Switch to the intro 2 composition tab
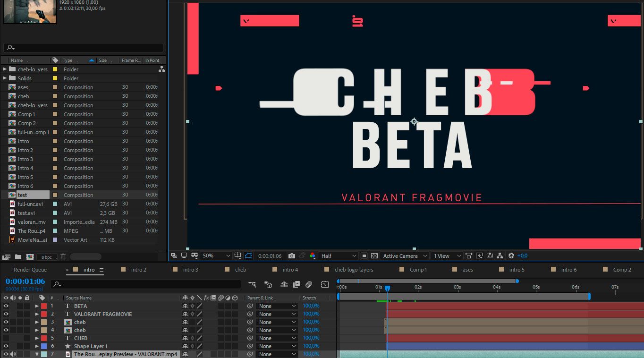Image resolution: width=644 pixels, height=358 pixels. tap(138, 269)
